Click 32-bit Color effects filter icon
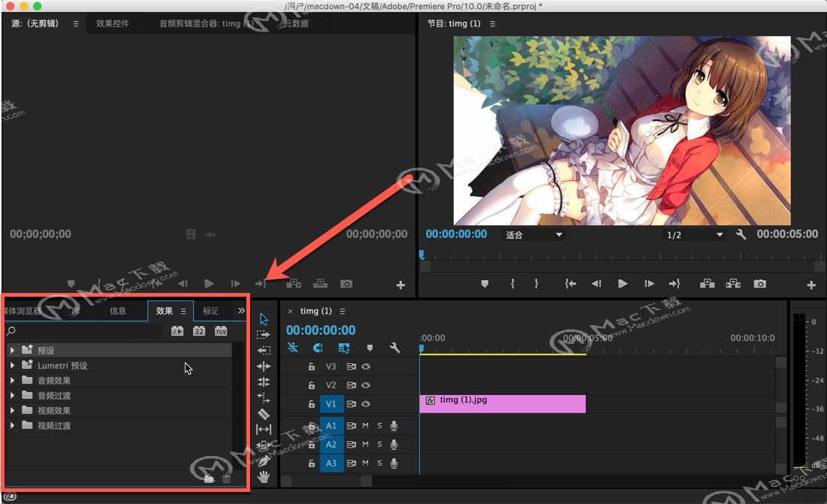This screenshot has height=504, width=827. coord(199,331)
